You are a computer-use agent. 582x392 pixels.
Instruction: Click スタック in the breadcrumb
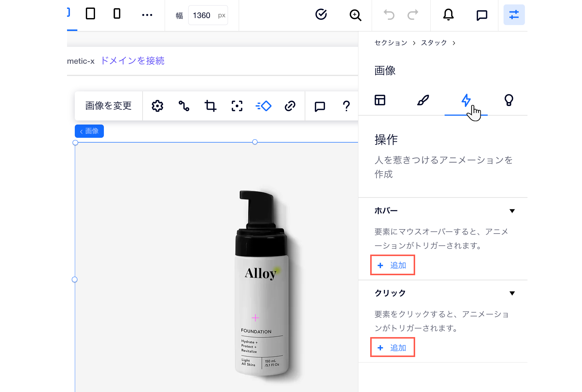(x=434, y=43)
